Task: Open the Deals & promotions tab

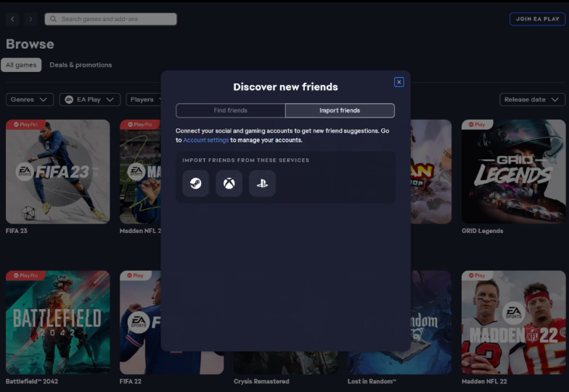Action: [81, 65]
